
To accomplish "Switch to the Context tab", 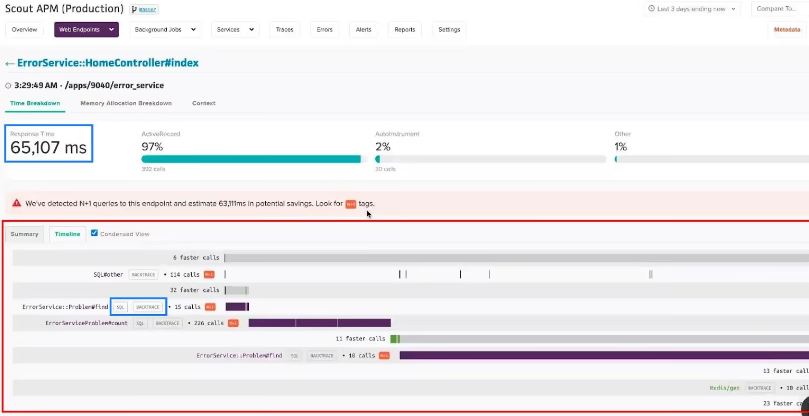I will [x=204, y=103].
